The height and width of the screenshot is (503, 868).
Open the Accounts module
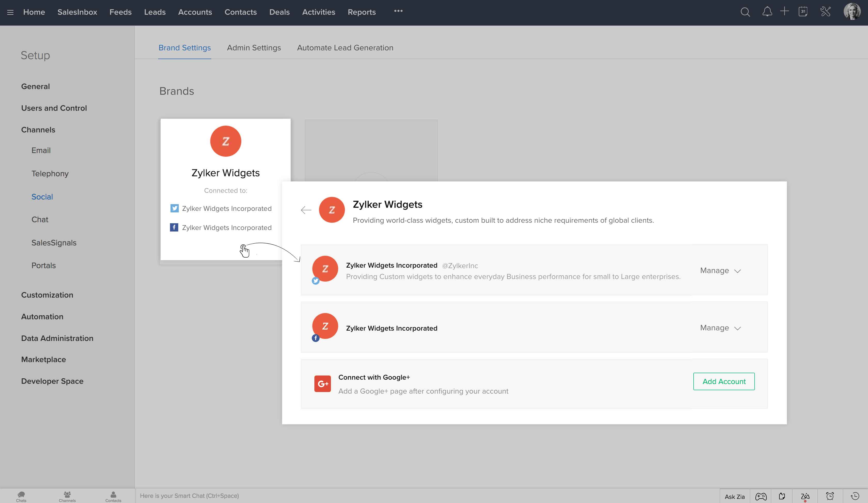(x=195, y=12)
